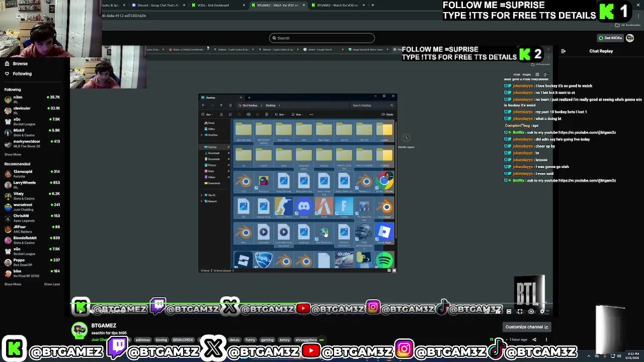Click the Rename icon in Explorer toolbar
This screenshot has height=362, width=644.
[249, 115]
